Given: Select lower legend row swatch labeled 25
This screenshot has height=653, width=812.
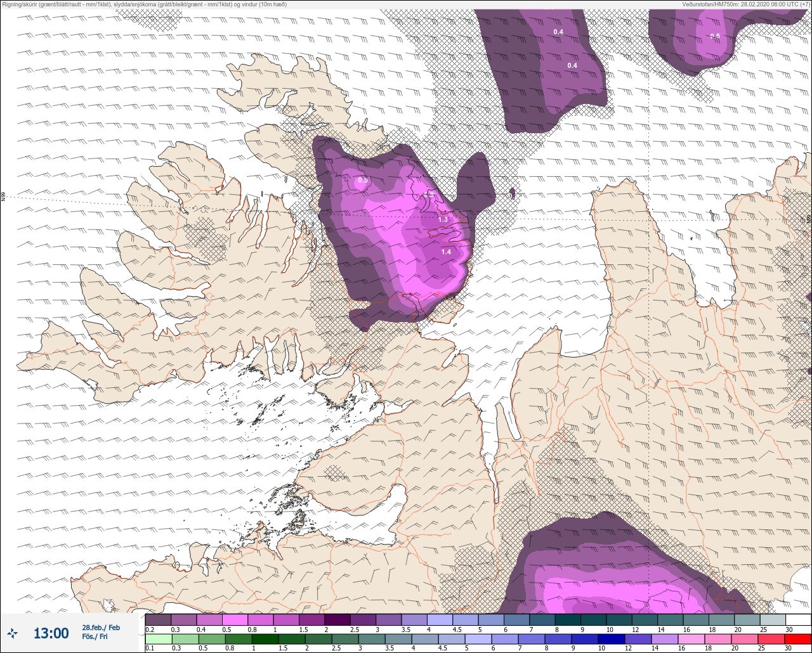Looking at the screenshot, I should pyautogui.click(x=773, y=639).
